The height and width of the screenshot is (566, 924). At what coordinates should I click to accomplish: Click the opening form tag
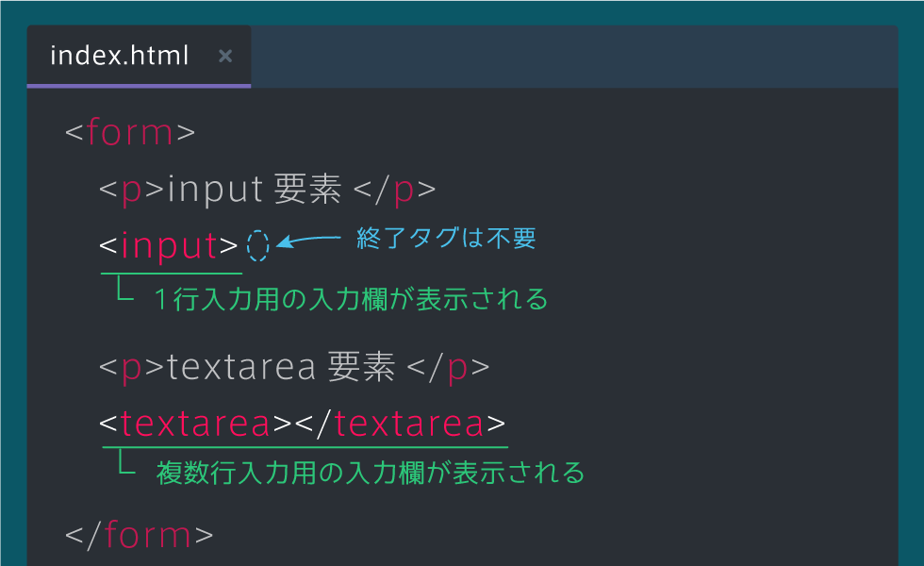(130, 131)
